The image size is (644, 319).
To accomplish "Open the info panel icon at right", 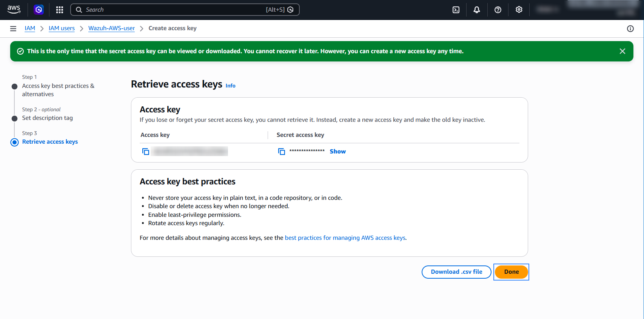I will 630,29.
